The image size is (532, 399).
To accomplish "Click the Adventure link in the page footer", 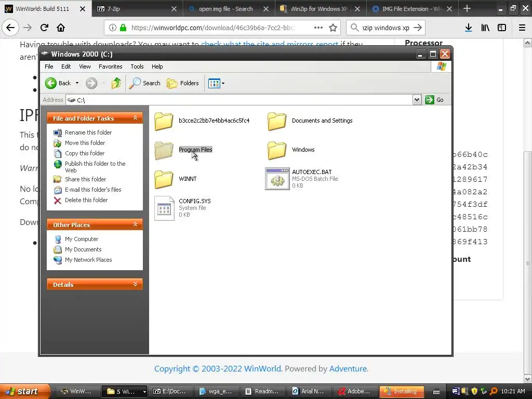I will click(x=348, y=369).
